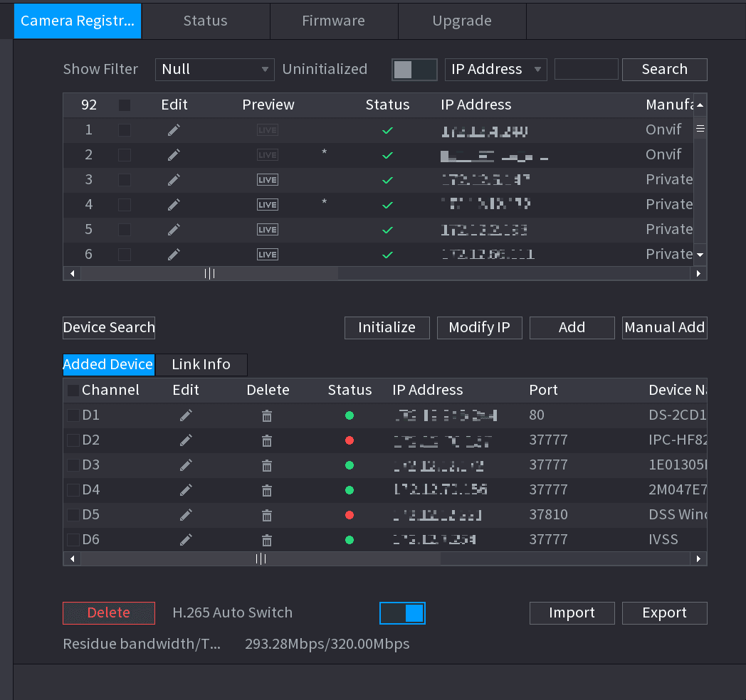Edit pencil icon for search result row 2
Image resolution: width=746 pixels, height=700 pixels.
tap(174, 155)
